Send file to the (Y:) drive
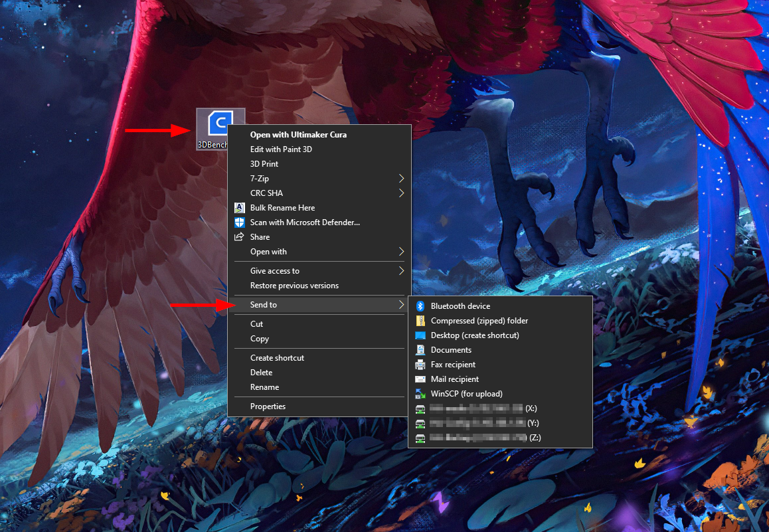This screenshot has width=769, height=532. coord(500,423)
